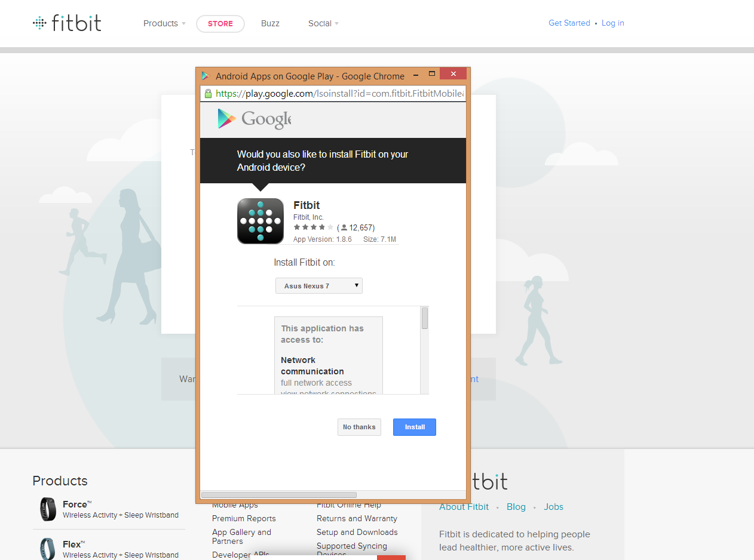Click the Log in link

pyautogui.click(x=613, y=23)
